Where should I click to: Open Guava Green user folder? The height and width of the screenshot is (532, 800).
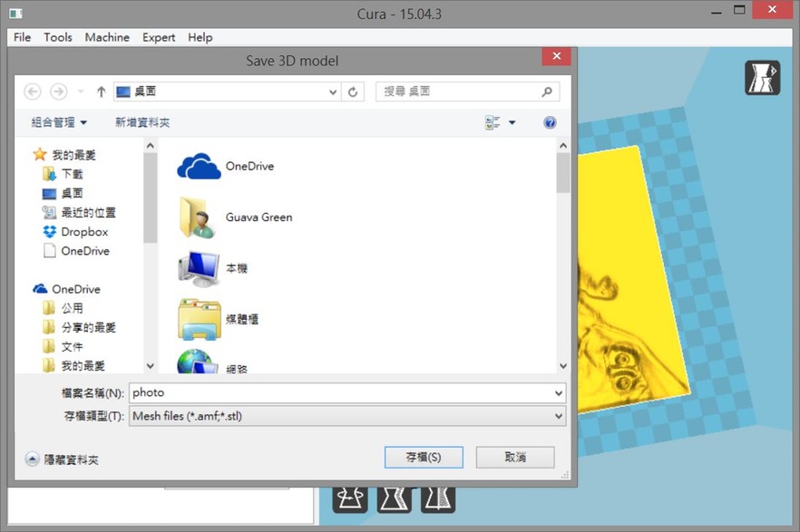(235, 218)
